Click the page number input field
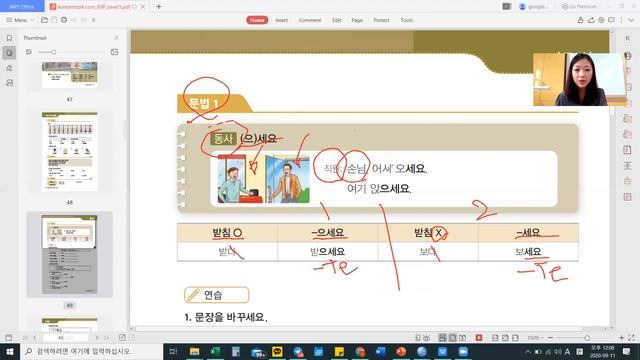 pyautogui.click(x=65, y=338)
